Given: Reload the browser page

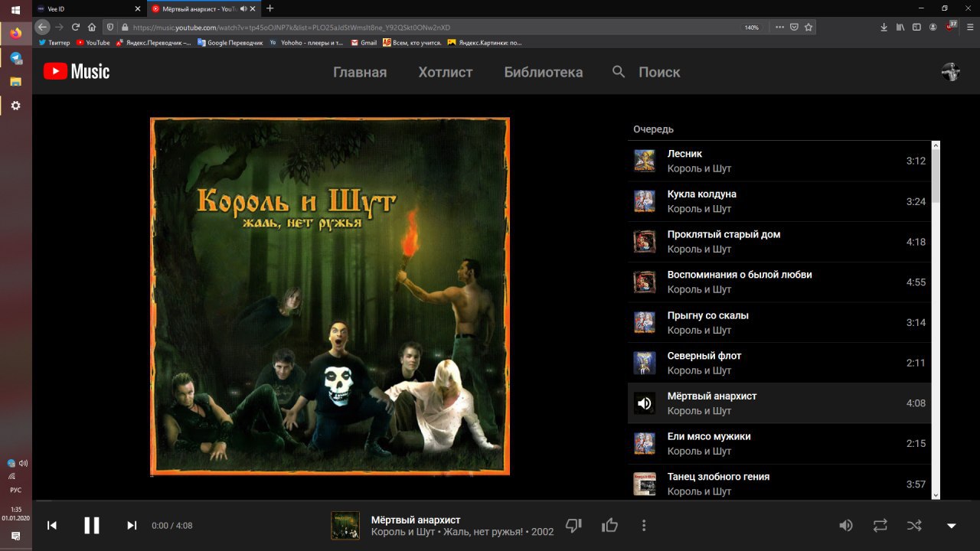Looking at the screenshot, I should [75, 27].
